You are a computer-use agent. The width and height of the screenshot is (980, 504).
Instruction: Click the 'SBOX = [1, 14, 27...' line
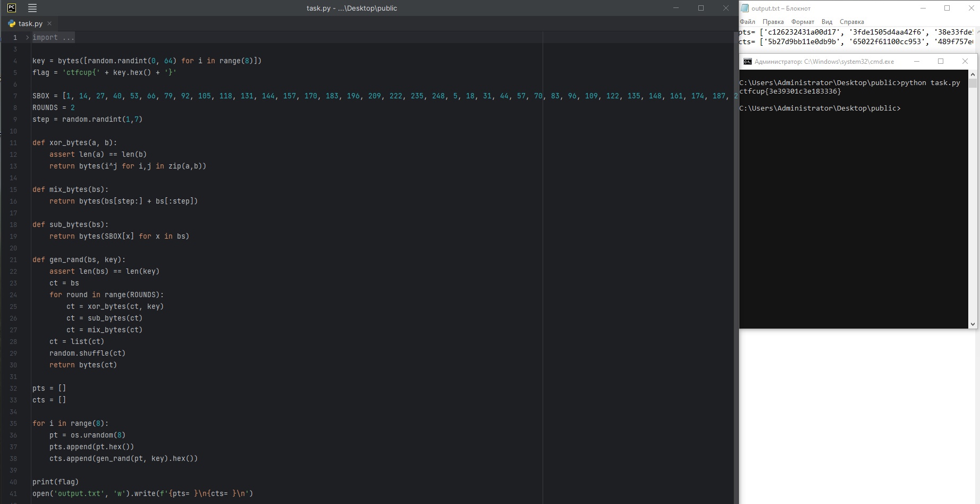pos(385,96)
